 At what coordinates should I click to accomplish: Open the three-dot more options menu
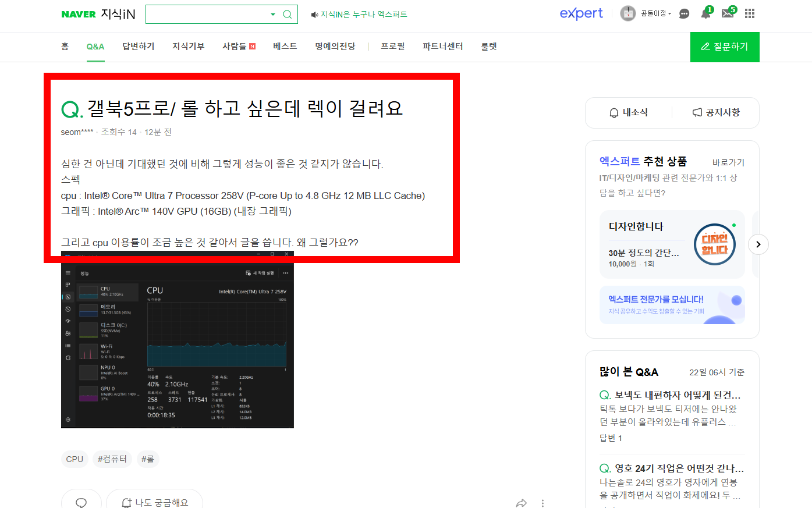click(x=542, y=503)
